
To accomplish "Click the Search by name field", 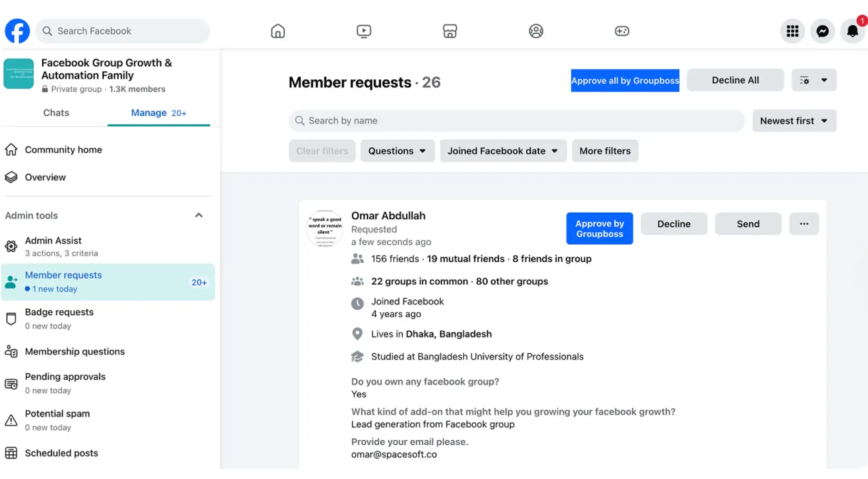I will click(517, 121).
